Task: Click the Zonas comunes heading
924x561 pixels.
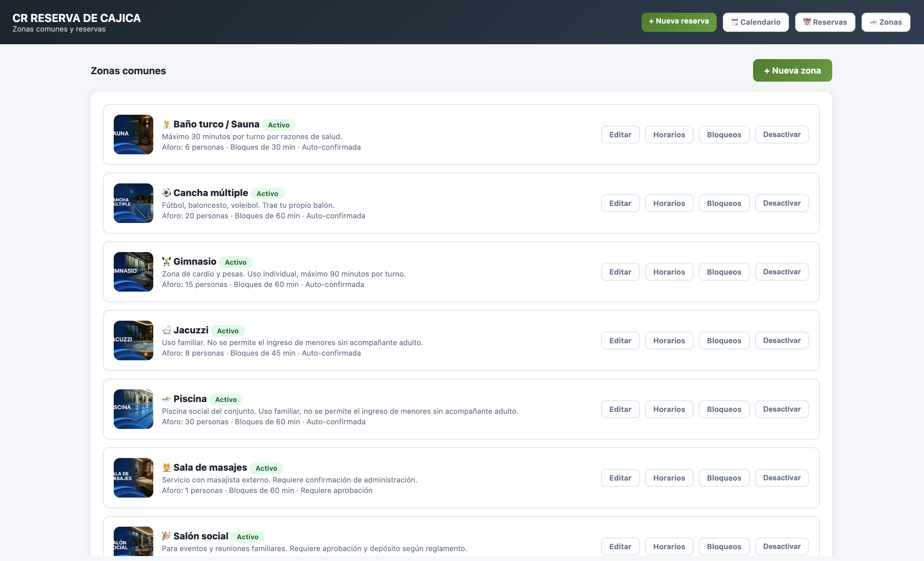Action: tap(128, 71)
